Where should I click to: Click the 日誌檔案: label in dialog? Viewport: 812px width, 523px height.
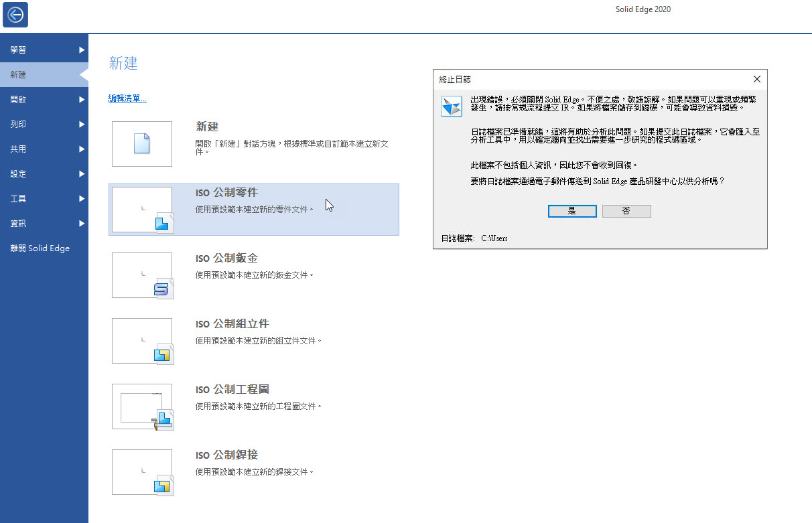coord(458,238)
